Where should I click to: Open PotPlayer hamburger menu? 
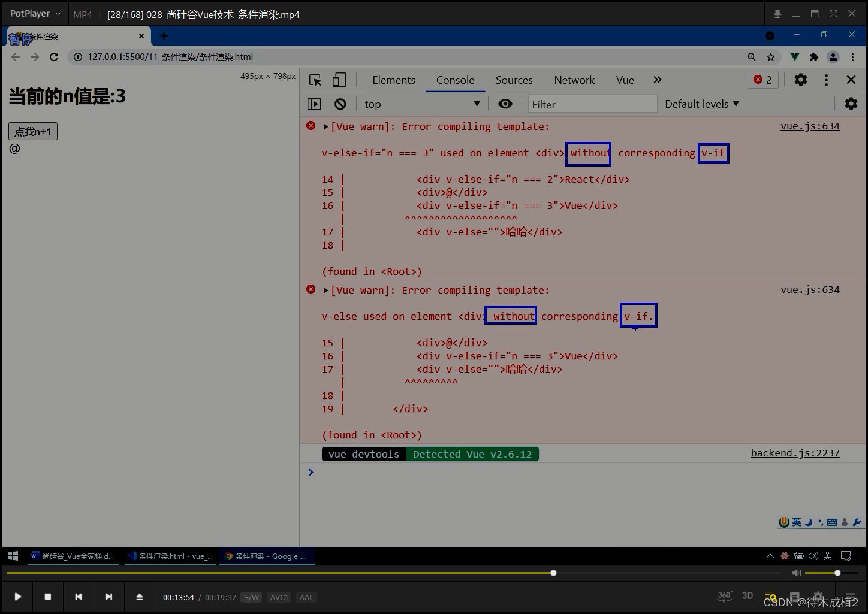click(850, 597)
